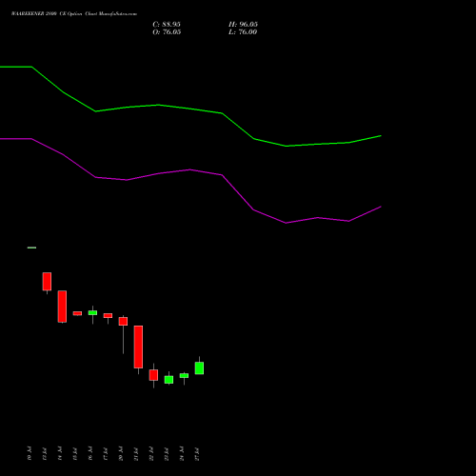Click the small green candle for 24 Jul

[x=184, y=375]
